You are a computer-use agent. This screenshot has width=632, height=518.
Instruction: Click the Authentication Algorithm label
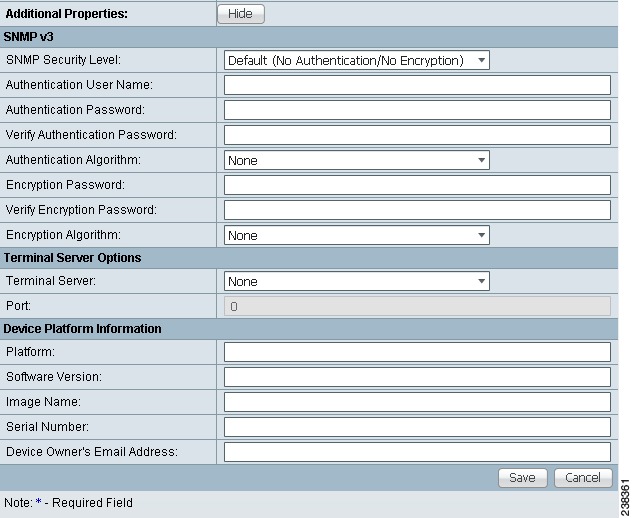pos(73,160)
